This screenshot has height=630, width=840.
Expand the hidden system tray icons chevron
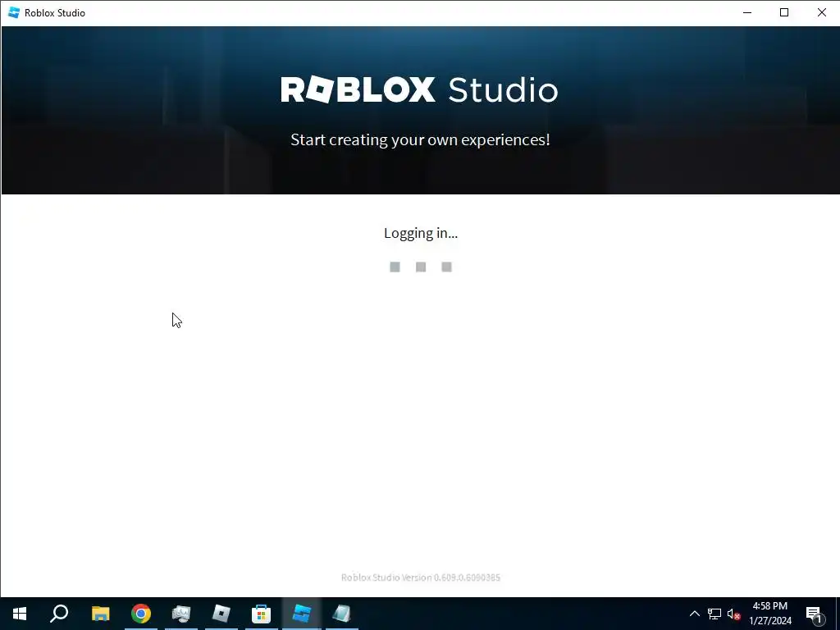pyautogui.click(x=694, y=614)
